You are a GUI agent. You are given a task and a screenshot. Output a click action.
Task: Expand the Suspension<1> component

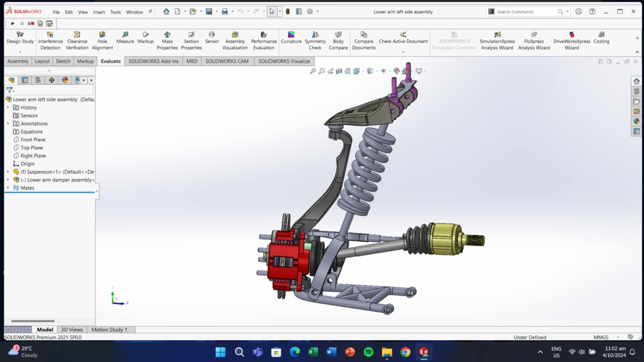click(8, 172)
